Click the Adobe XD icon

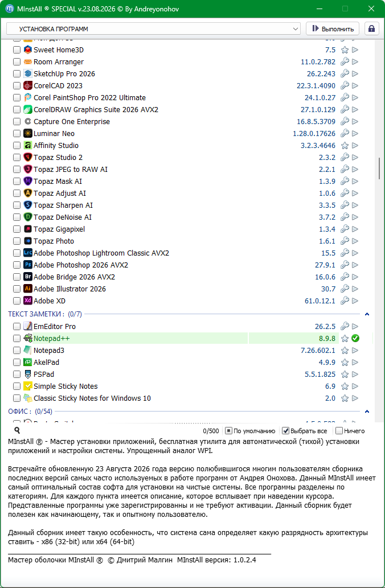[28, 301]
